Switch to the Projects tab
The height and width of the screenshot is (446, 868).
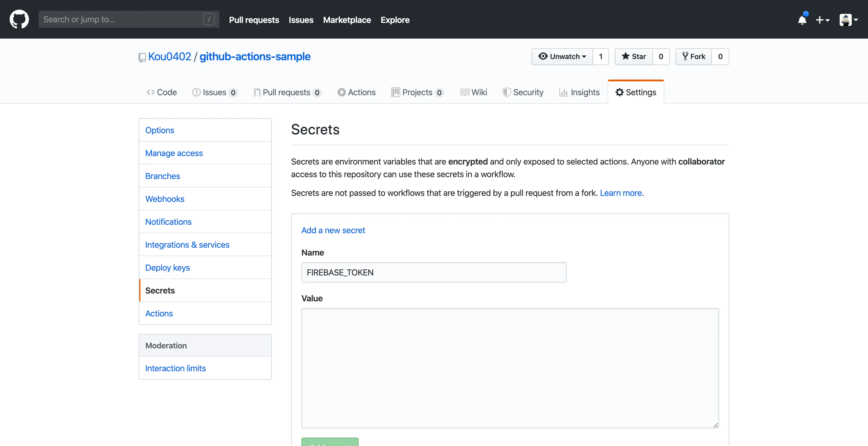coord(417,92)
